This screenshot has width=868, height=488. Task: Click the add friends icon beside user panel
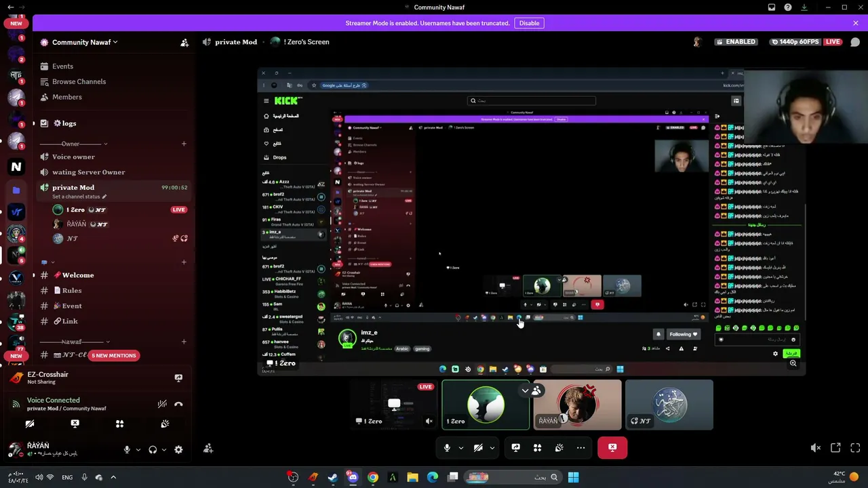click(208, 448)
